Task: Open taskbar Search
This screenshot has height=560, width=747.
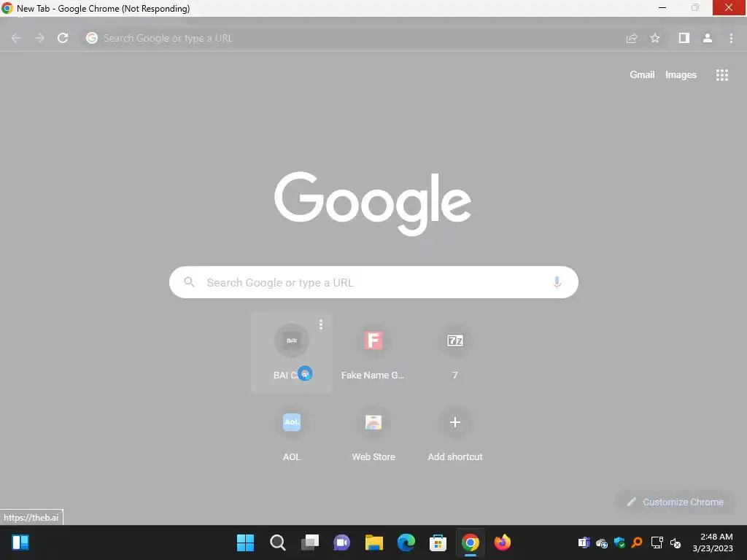Action: (278, 542)
